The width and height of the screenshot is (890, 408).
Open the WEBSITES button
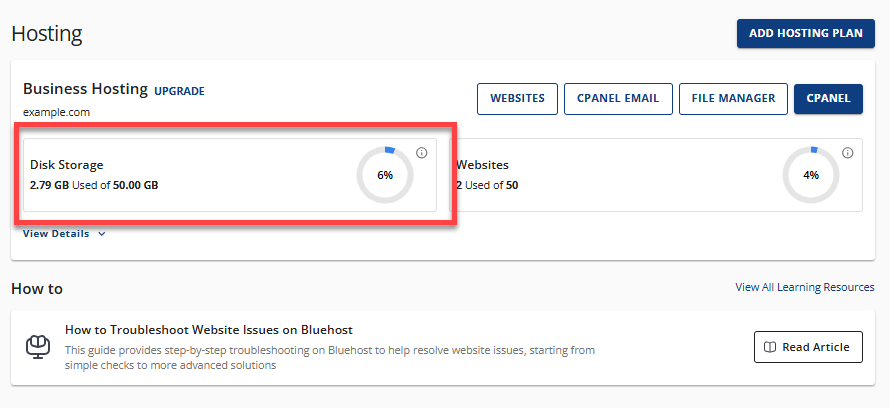pyautogui.click(x=517, y=98)
